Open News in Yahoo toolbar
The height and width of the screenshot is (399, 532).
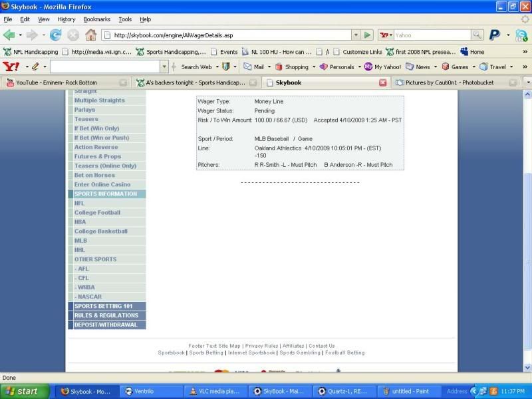tap(418, 67)
